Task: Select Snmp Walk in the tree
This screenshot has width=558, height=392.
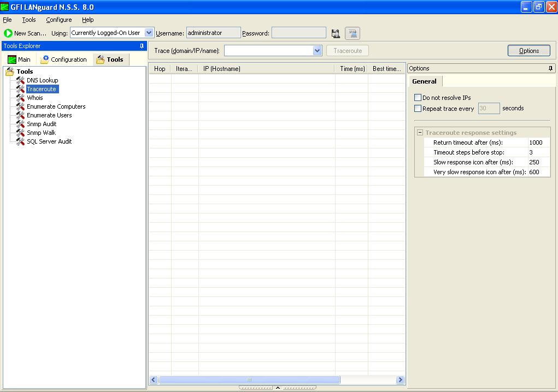Action: point(42,133)
